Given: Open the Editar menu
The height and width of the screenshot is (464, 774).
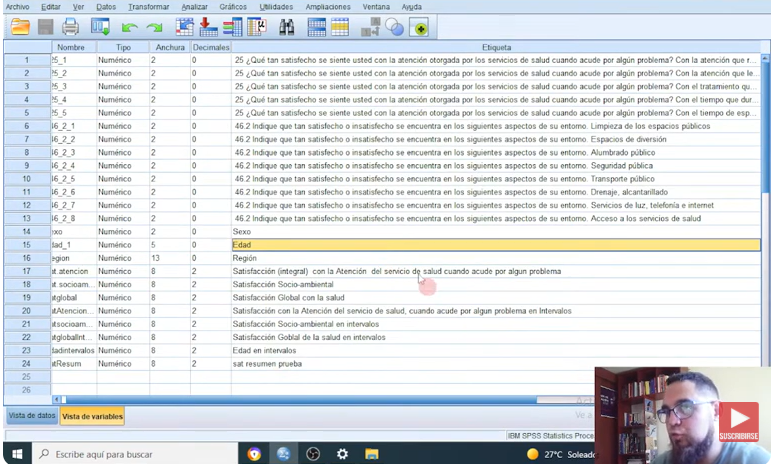Looking at the screenshot, I should (51, 7).
